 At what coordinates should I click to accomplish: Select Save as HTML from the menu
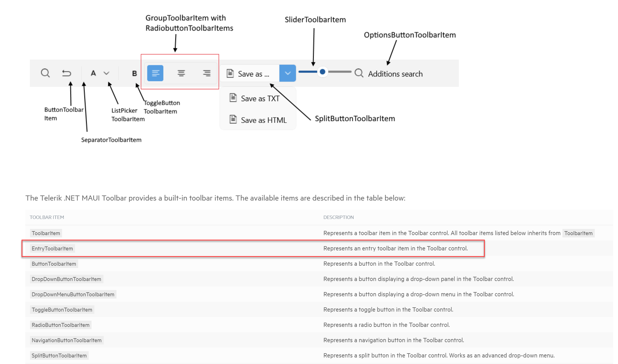[x=264, y=120]
